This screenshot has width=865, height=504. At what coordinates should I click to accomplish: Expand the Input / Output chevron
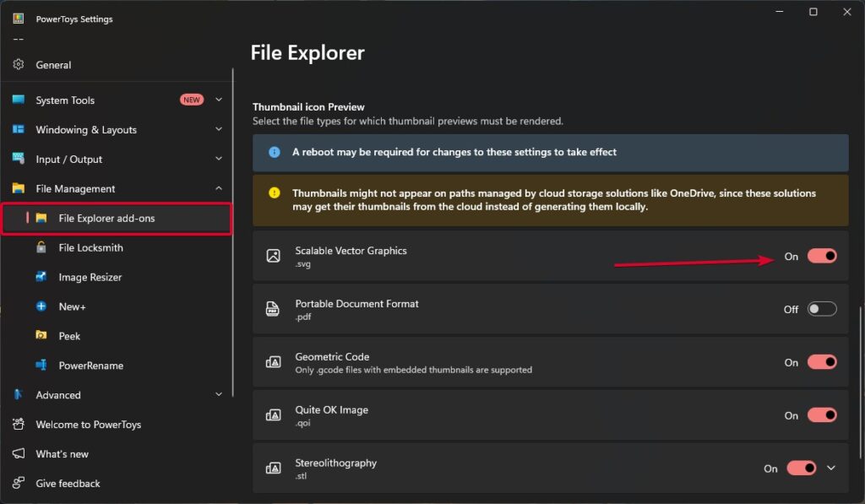[219, 159]
